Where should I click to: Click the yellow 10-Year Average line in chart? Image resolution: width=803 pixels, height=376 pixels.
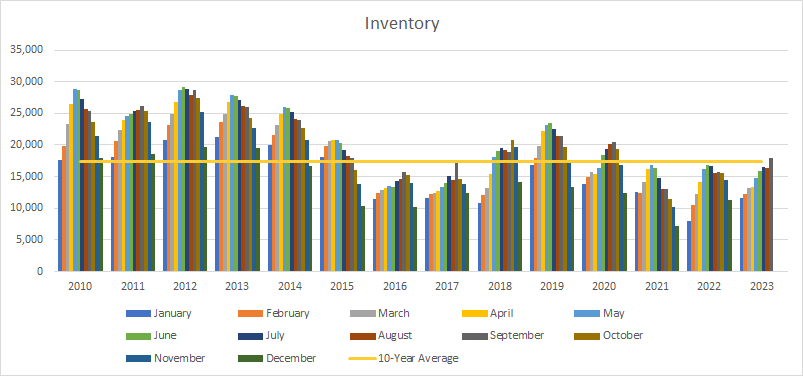(421, 162)
